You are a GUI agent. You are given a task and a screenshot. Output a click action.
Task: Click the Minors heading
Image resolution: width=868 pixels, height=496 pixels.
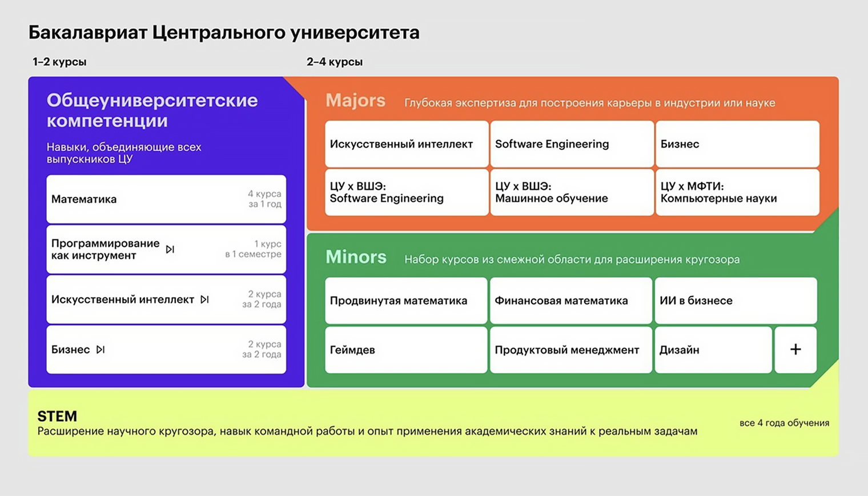click(356, 257)
